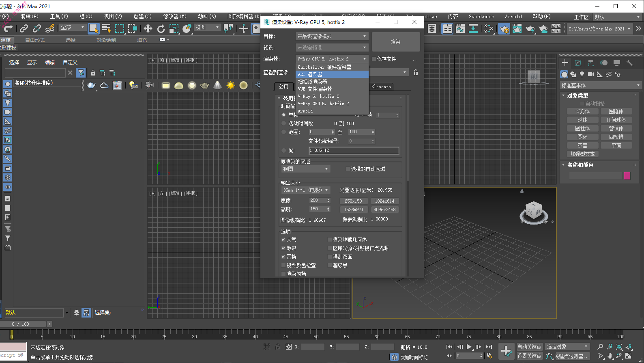
Task: Select the Range radio button
Action: [x=283, y=132]
